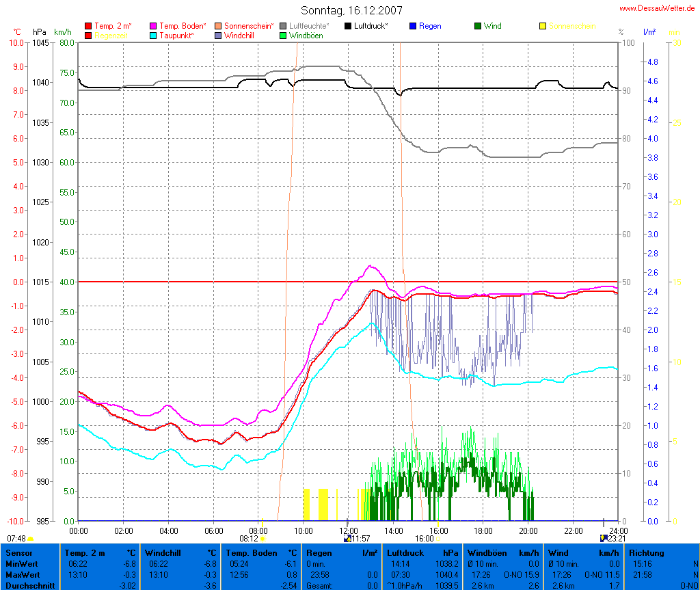Click the moon icon beside 11:57
700x590 pixels.
click(347, 539)
